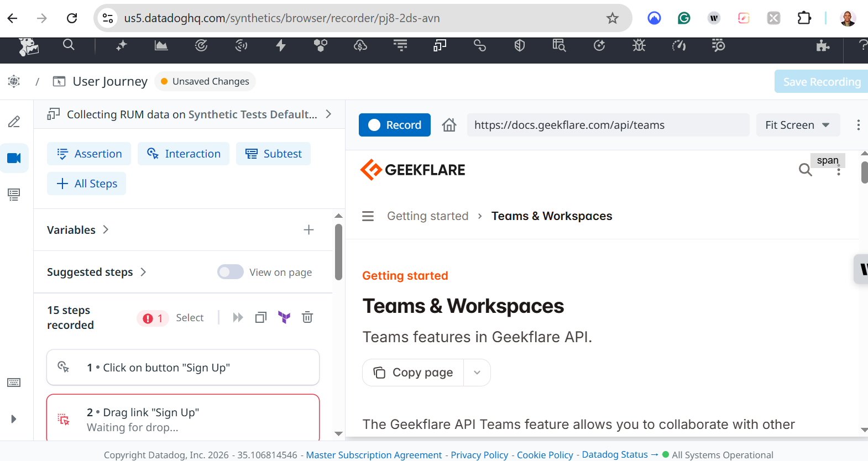Click the trash icon to delete steps
Image resolution: width=868 pixels, height=461 pixels.
[x=307, y=317]
